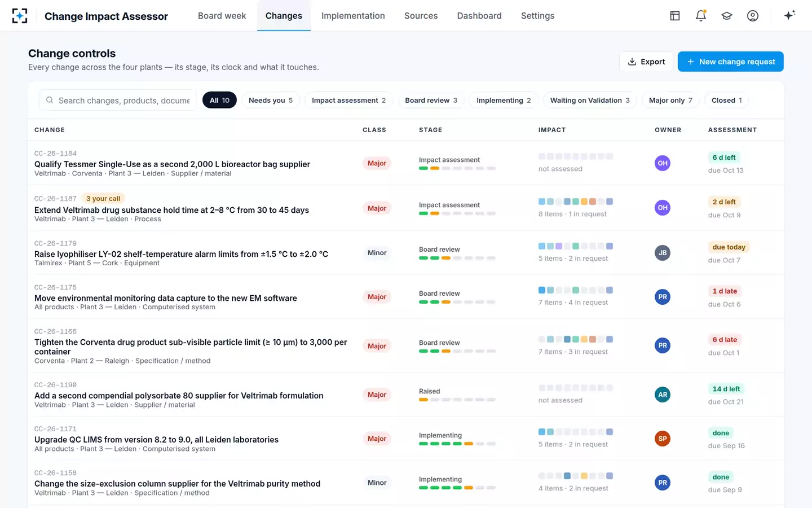Click the PR owner avatar for CC-26-1166
Image resolution: width=812 pixels, height=508 pixels.
click(663, 345)
